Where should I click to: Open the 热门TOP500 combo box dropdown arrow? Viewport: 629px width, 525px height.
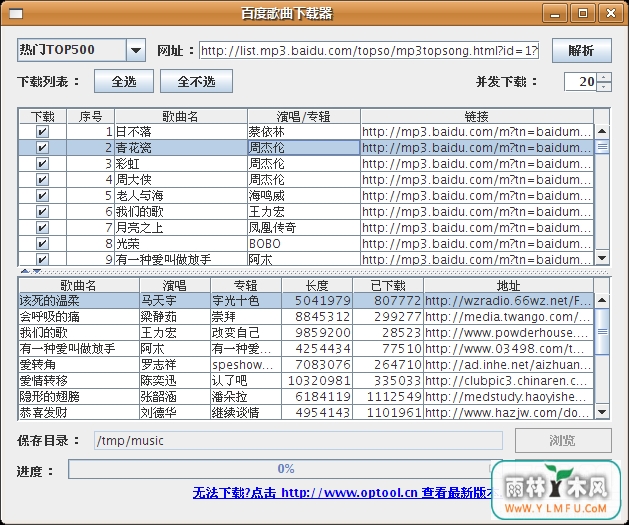coord(136,51)
